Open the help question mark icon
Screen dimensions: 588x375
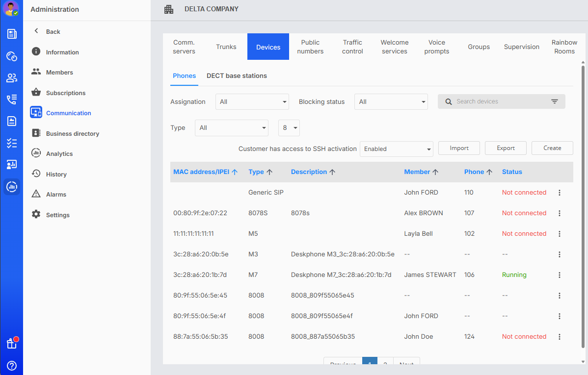(x=12, y=366)
